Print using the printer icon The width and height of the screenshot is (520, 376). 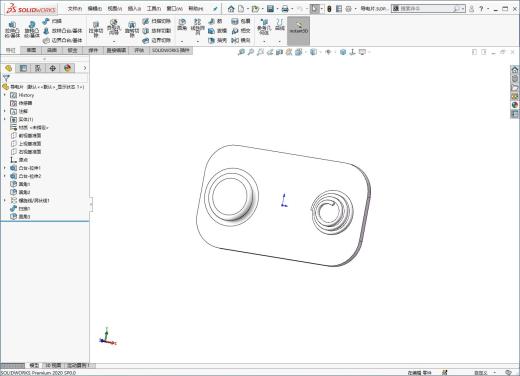pos(285,9)
